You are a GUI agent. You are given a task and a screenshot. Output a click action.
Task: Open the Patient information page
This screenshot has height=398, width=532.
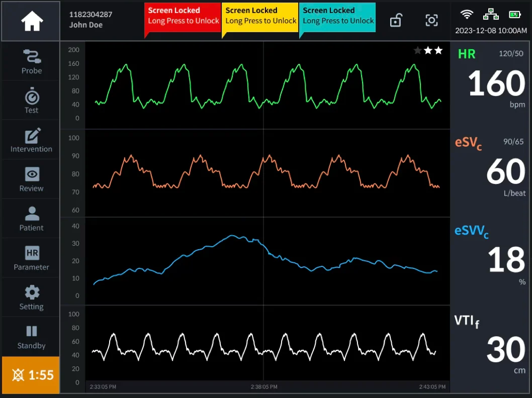click(x=31, y=218)
